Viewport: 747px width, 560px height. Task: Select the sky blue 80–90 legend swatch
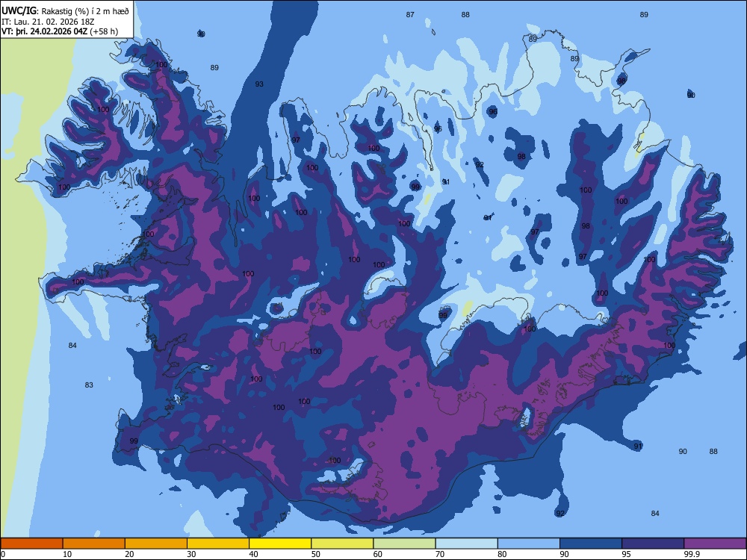click(529, 544)
